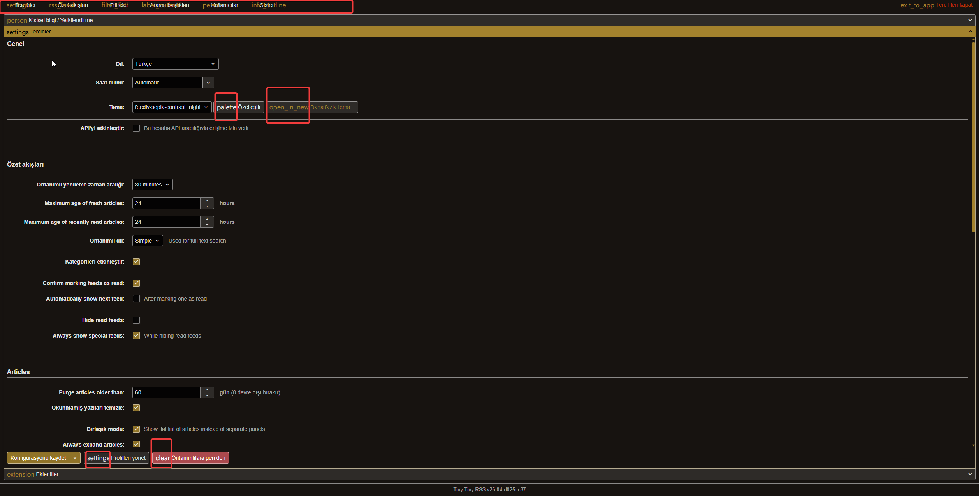Click the scroll-down arrow of preferences pane
980x496 pixels.
pyautogui.click(x=973, y=445)
